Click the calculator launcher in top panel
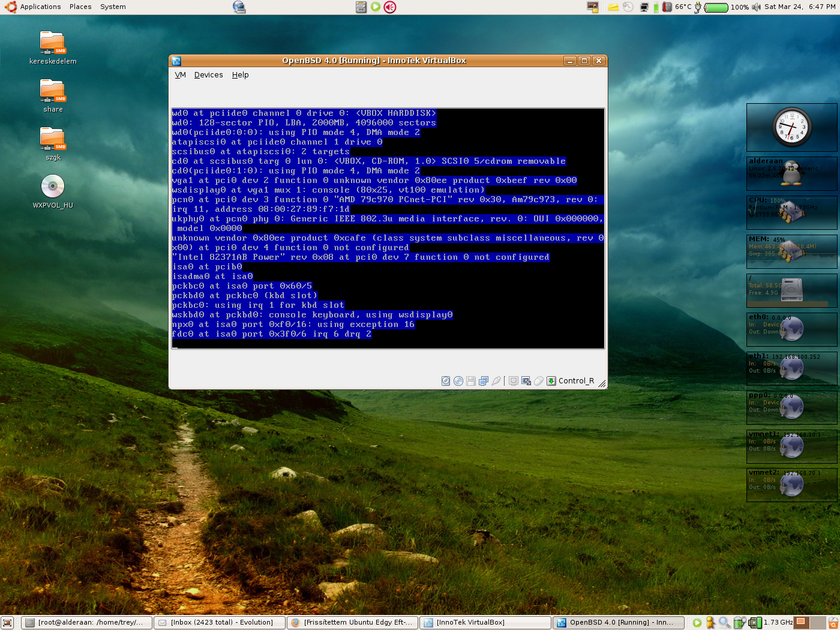Viewport: 840px width, 630px height. point(361,7)
